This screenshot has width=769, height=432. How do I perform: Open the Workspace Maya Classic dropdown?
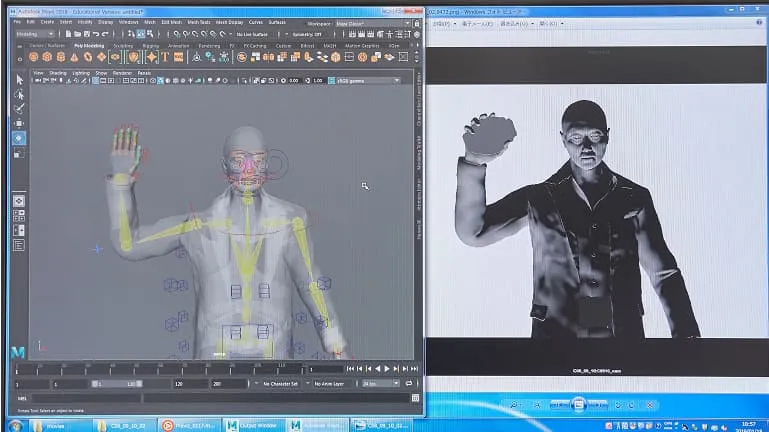tap(373, 24)
